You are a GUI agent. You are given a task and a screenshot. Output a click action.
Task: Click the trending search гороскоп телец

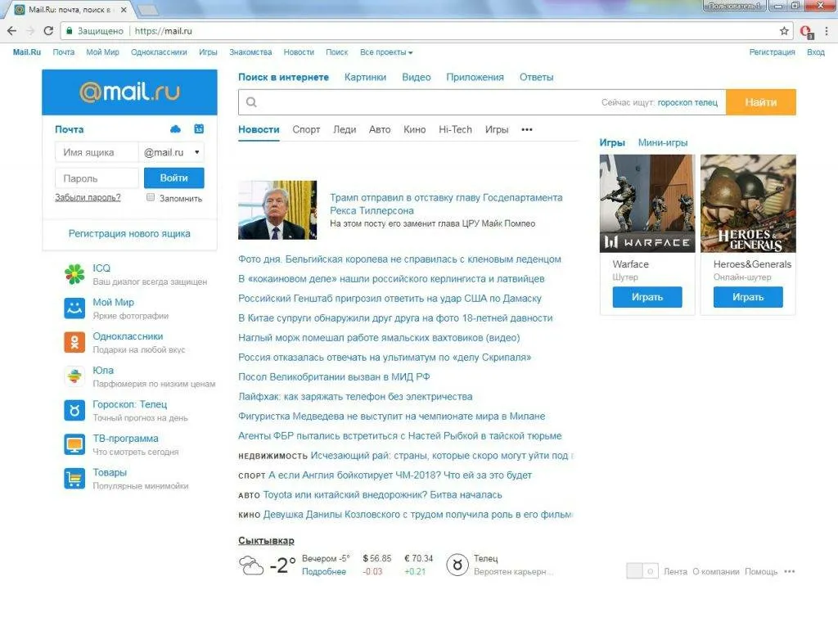[687, 102]
